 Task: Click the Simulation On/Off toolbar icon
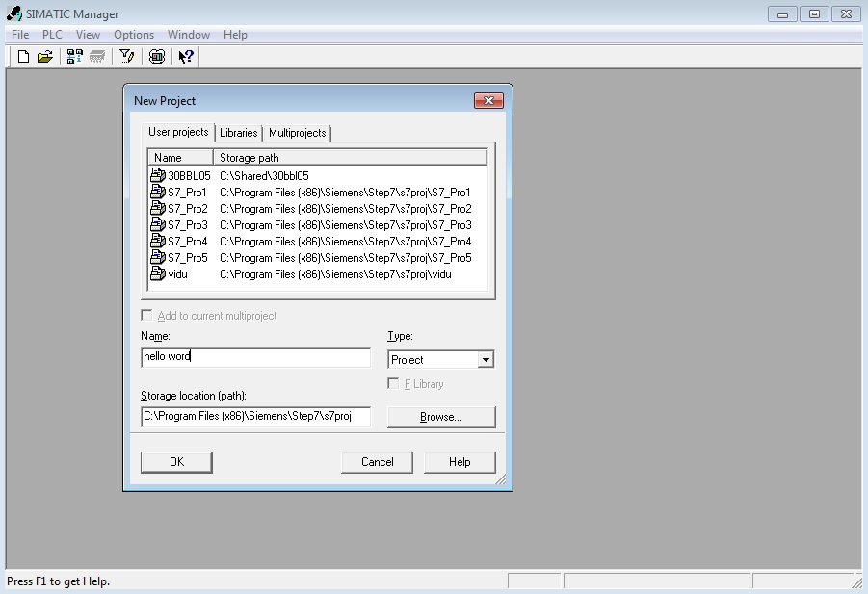[x=157, y=57]
